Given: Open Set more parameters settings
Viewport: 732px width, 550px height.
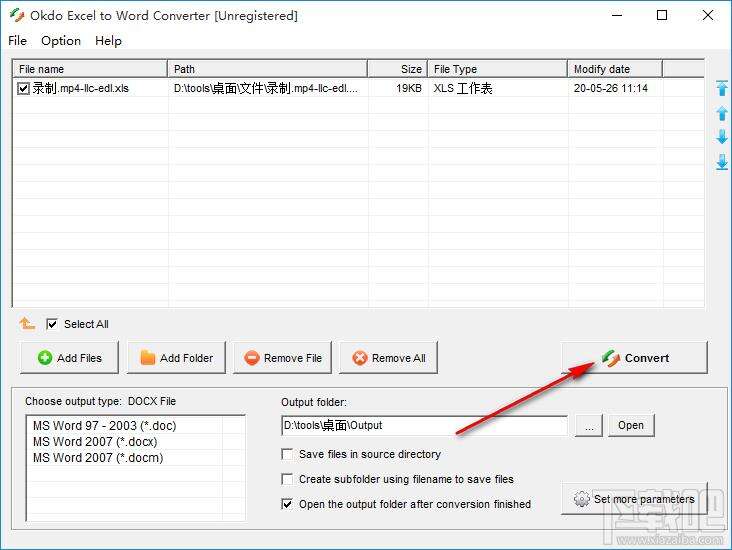Looking at the screenshot, I should [634, 499].
